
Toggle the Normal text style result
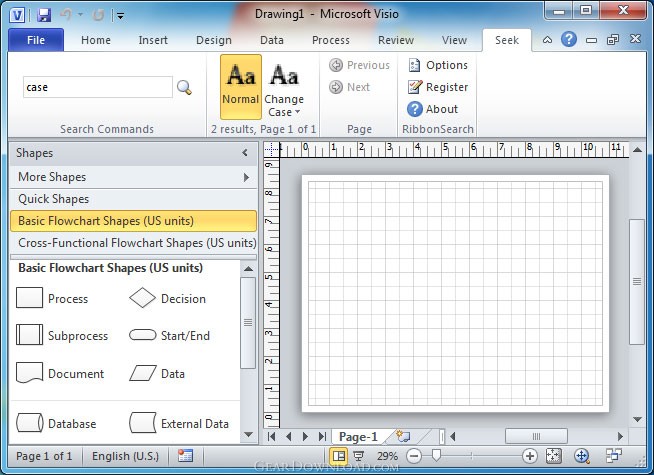(x=241, y=87)
